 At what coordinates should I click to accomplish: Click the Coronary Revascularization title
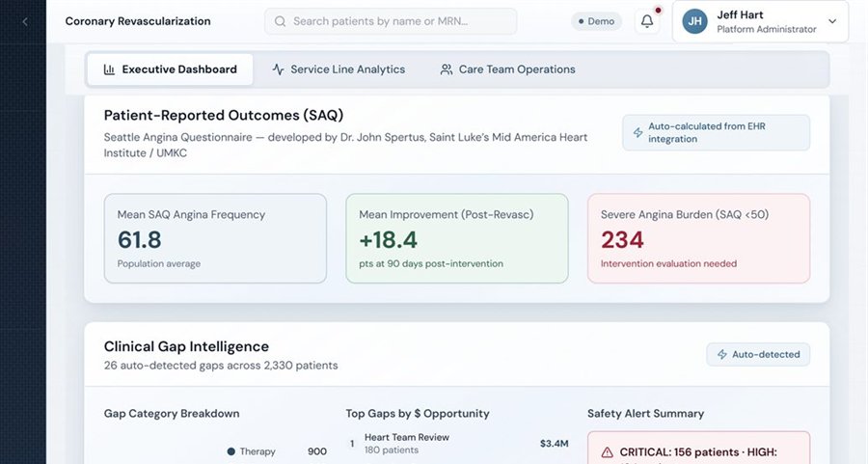tap(138, 21)
